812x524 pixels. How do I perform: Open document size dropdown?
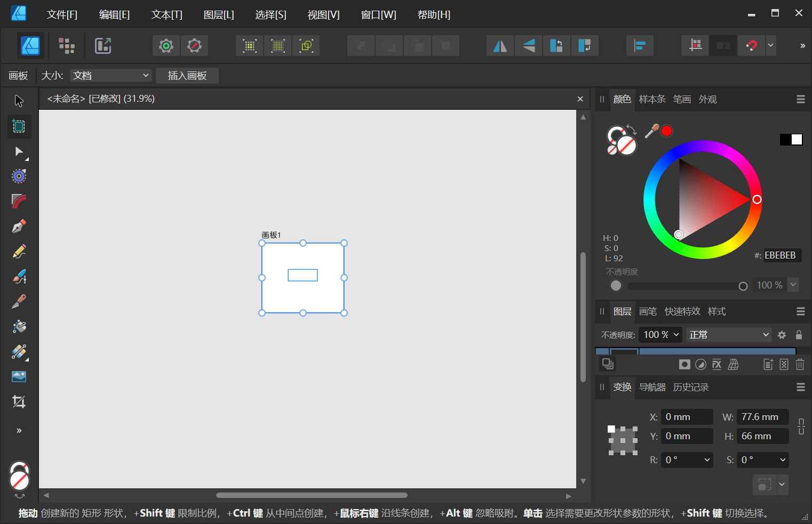(111, 76)
